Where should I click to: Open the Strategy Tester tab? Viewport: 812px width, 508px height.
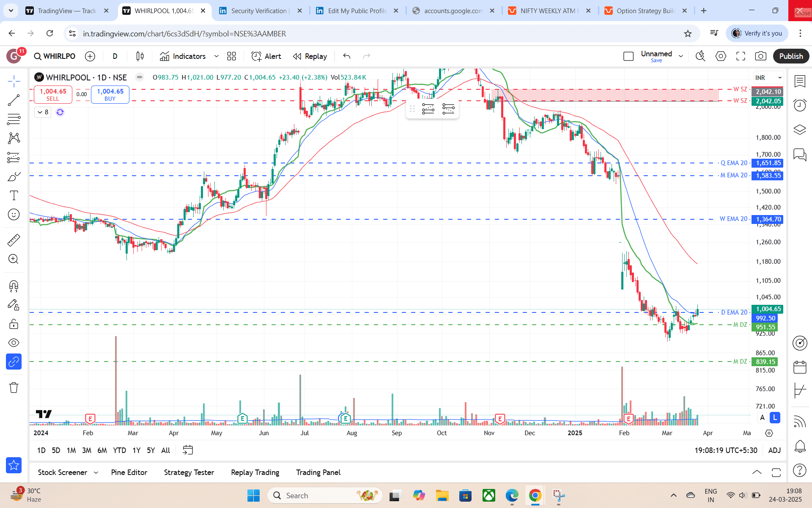pyautogui.click(x=189, y=472)
